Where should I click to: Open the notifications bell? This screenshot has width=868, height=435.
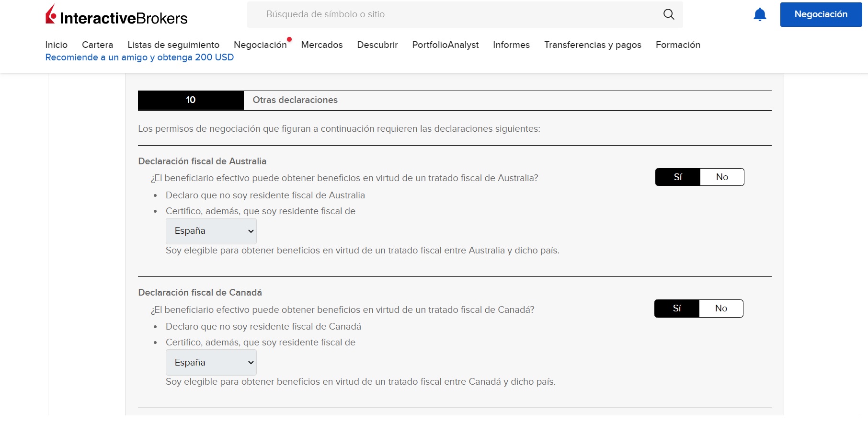[760, 14]
